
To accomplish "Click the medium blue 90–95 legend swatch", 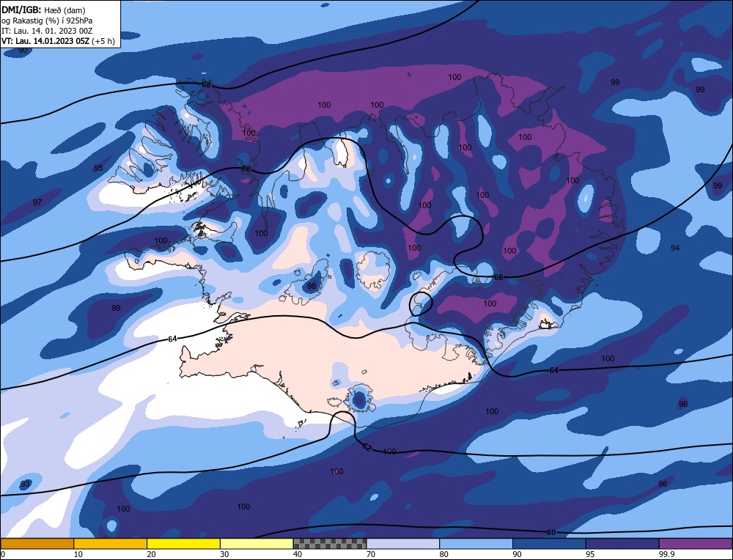I will coord(549,544).
